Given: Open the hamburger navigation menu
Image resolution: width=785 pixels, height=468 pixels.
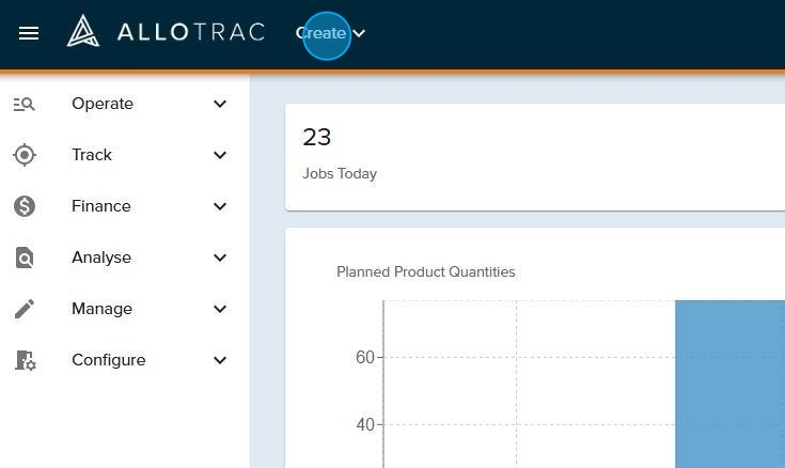Looking at the screenshot, I should click(29, 33).
